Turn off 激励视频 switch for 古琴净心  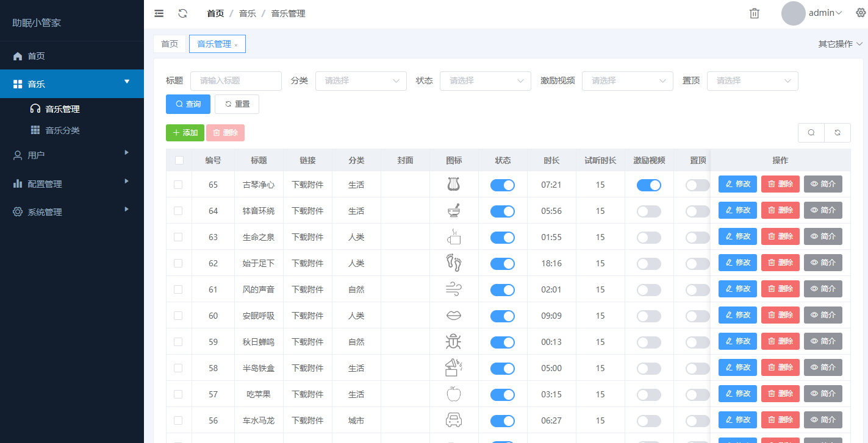(x=648, y=185)
